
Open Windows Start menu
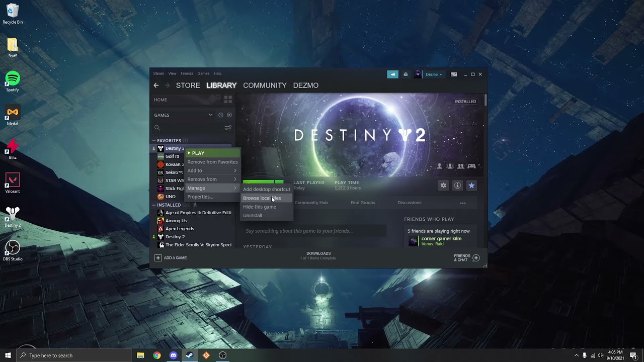click(x=8, y=355)
